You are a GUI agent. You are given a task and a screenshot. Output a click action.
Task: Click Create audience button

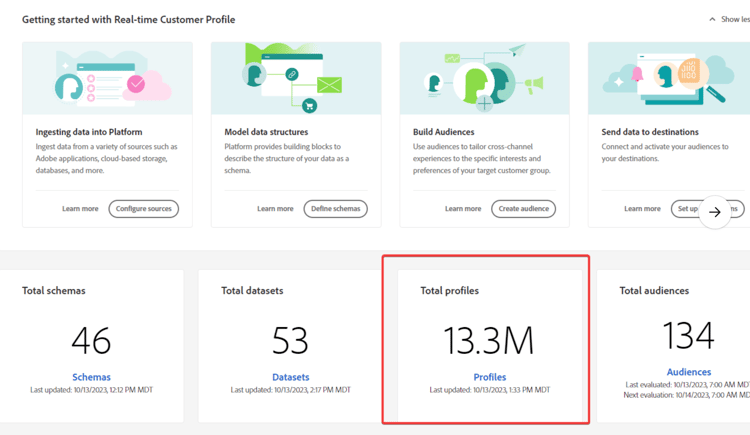click(x=523, y=209)
